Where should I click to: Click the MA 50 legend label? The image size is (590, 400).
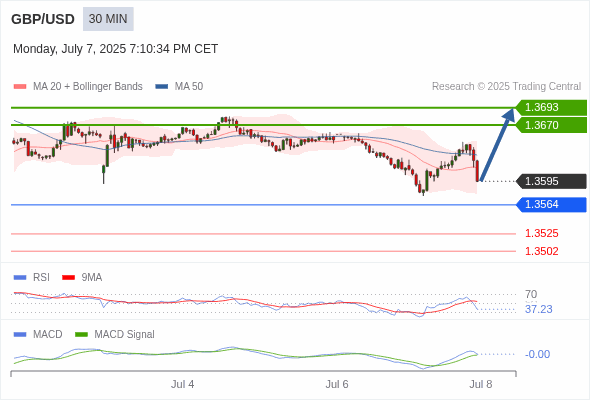[189, 87]
